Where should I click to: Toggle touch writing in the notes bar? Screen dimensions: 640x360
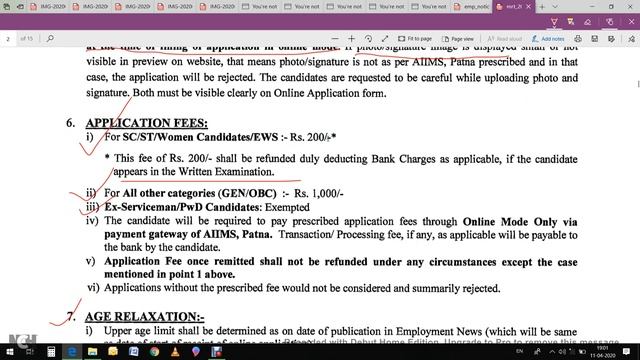tap(610, 22)
